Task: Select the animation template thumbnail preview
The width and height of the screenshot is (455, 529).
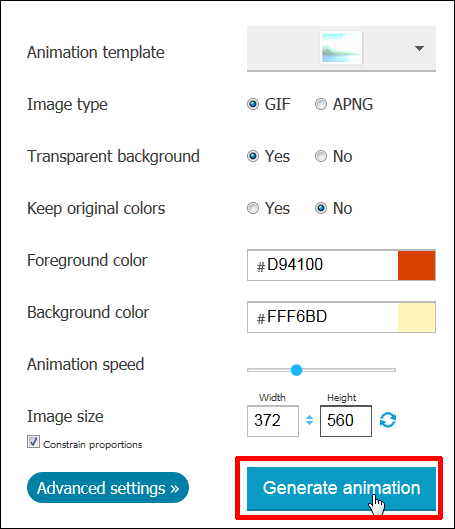Action: (x=341, y=48)
